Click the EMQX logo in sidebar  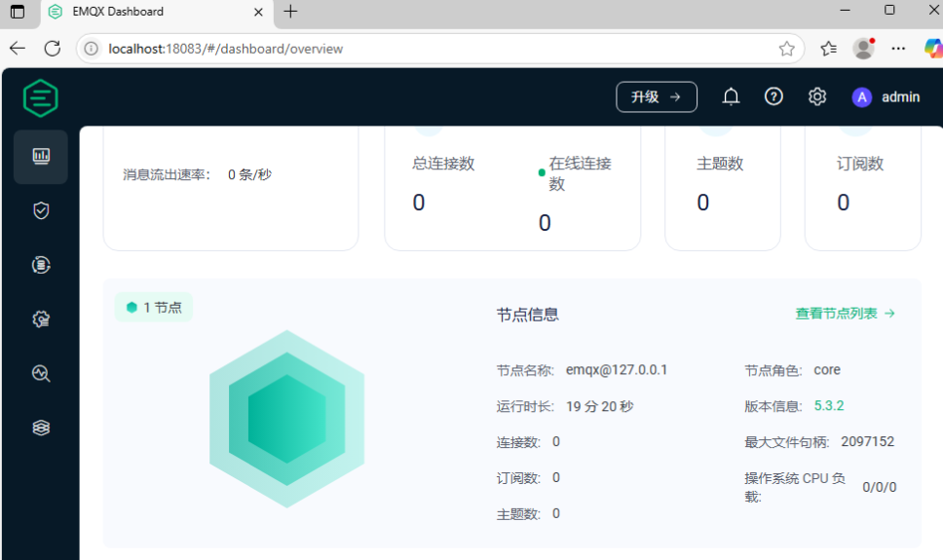click(x=40, y=98)
